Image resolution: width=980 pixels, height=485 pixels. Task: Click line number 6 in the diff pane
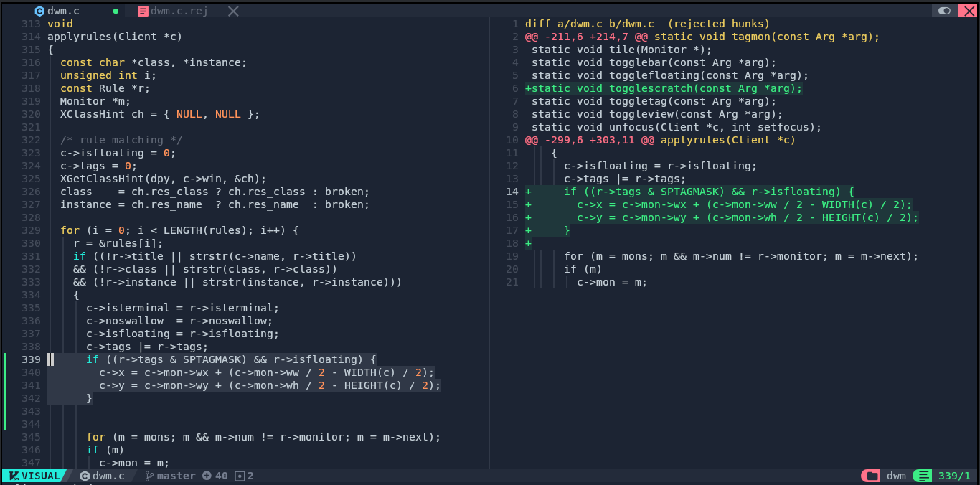coord(514,88)
